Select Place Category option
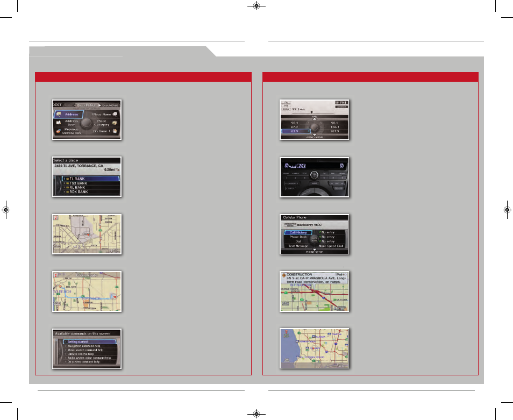Image resolution: width=513 pixels, height=420 pixels. coord(102,123)
